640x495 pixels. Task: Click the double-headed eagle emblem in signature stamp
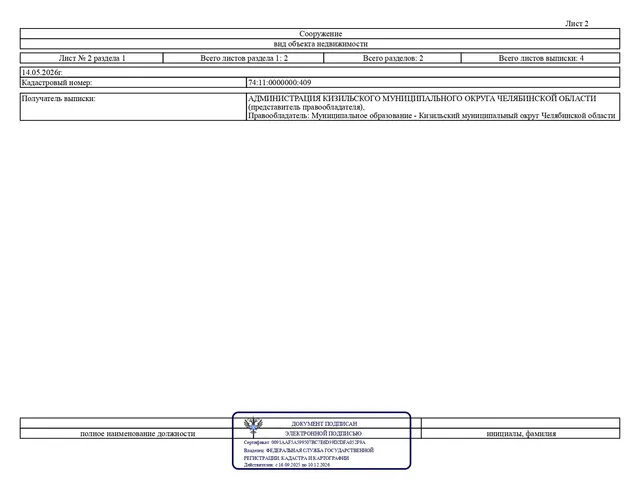tap(253, 426)
